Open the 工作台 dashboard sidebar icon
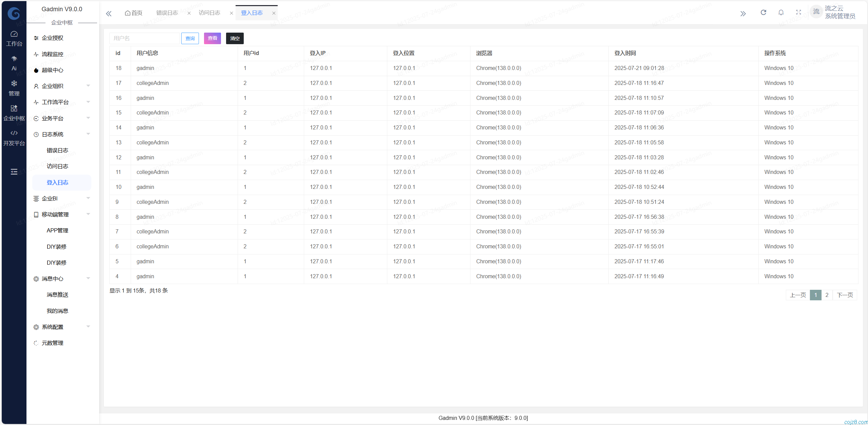868x425 pixels. tap(14, 38)
